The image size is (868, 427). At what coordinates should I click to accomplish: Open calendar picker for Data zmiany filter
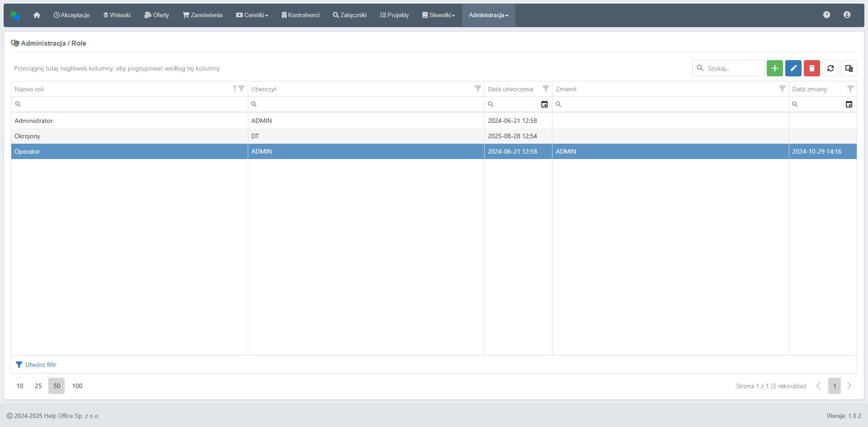pyautogui.click(x=849, y=104)
